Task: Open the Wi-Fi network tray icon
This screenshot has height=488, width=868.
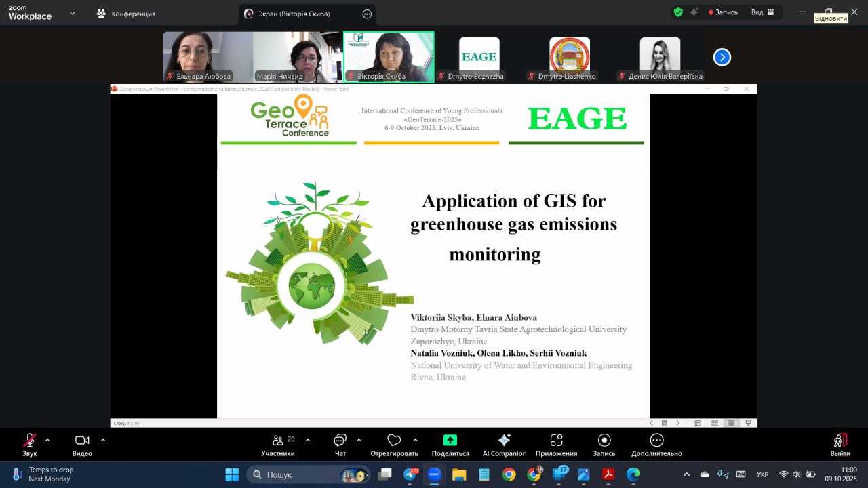Action: click(783, 474)
